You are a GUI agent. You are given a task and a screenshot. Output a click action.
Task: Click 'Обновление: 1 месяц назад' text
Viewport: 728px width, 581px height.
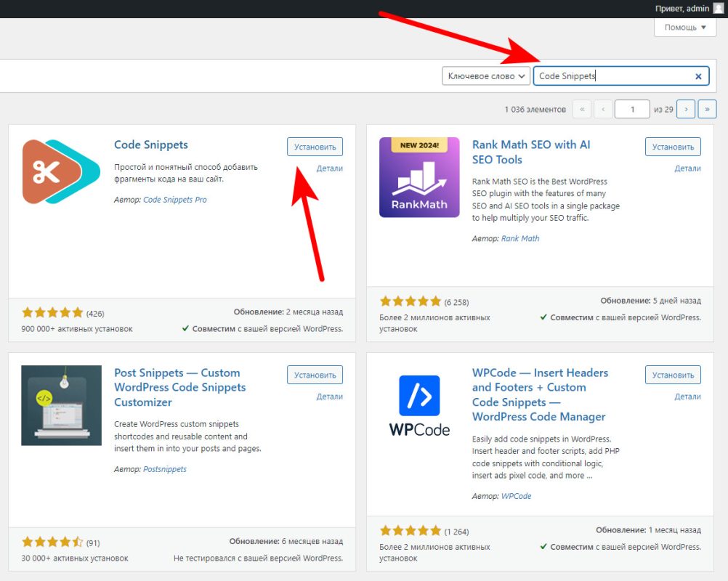pos(649,530)
